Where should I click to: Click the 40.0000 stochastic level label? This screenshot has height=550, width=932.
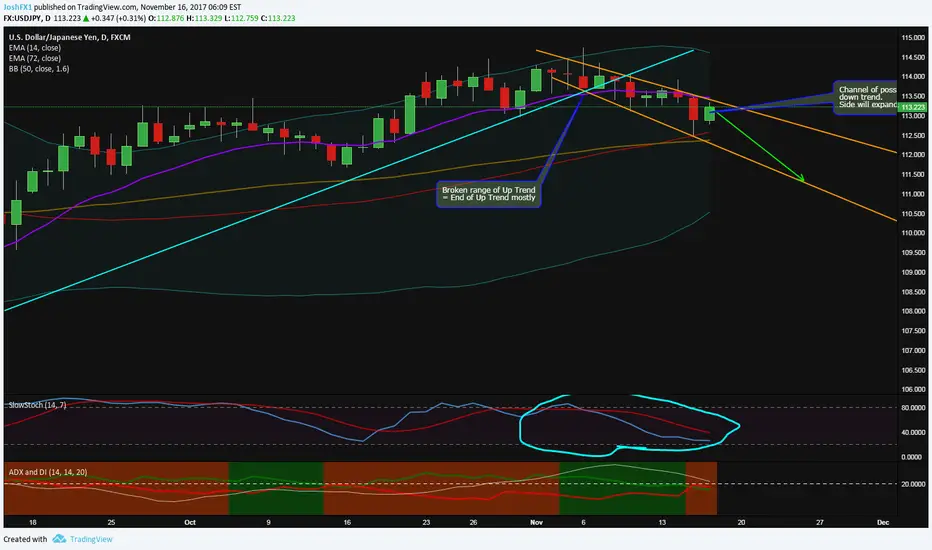pyautogui.click(x=912, y=432)
